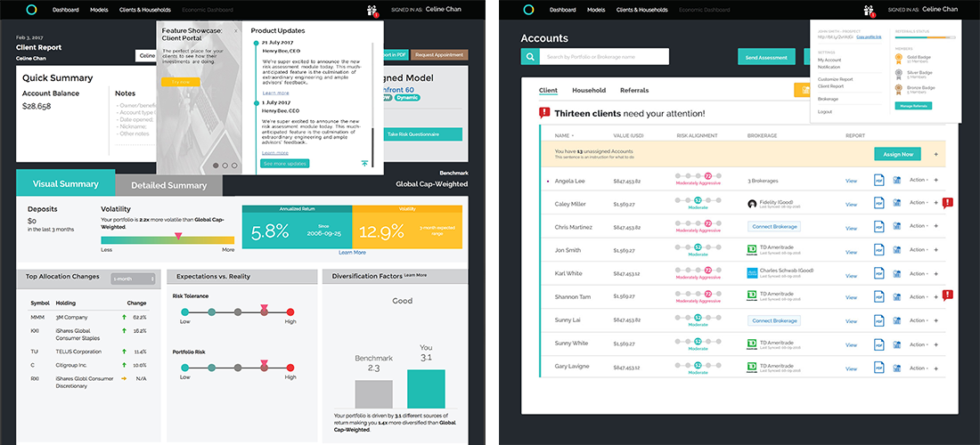Screen dimensions: 980x445
Task: Click the chart report icon for Jon Smith
Action: [895, 249]
